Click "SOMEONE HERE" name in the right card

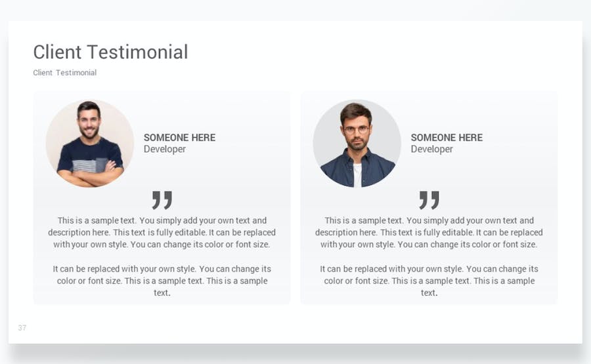click(x=447, y=138)
